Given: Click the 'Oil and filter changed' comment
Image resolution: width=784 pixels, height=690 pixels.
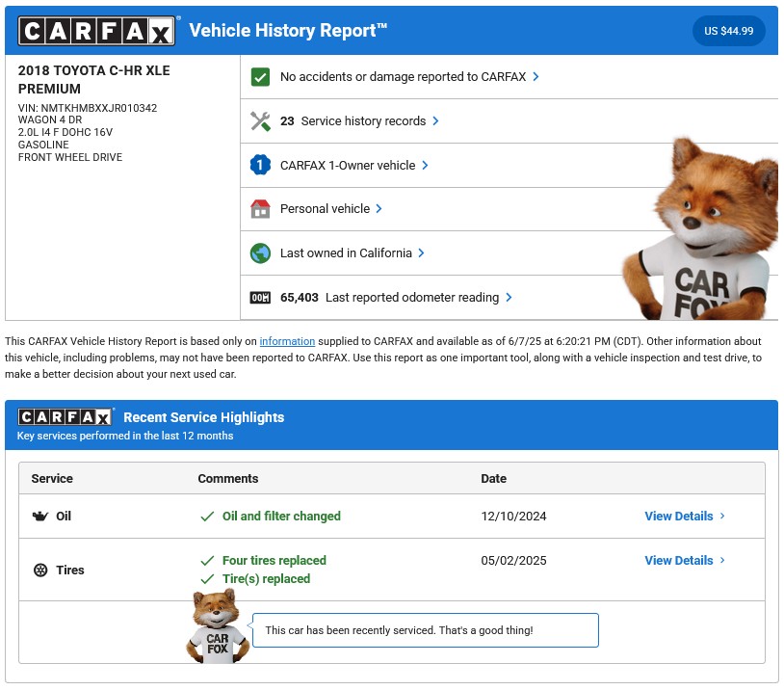Looking at the screenshot, I should [x=281, y=516].
